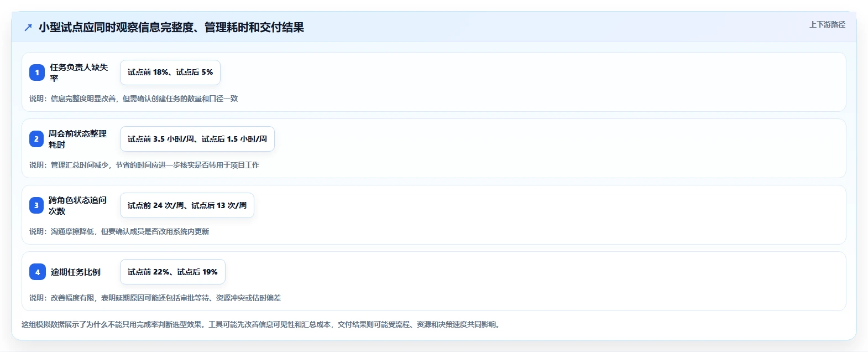
Task: Click the number 2 badge
Action: pos(36,139)
